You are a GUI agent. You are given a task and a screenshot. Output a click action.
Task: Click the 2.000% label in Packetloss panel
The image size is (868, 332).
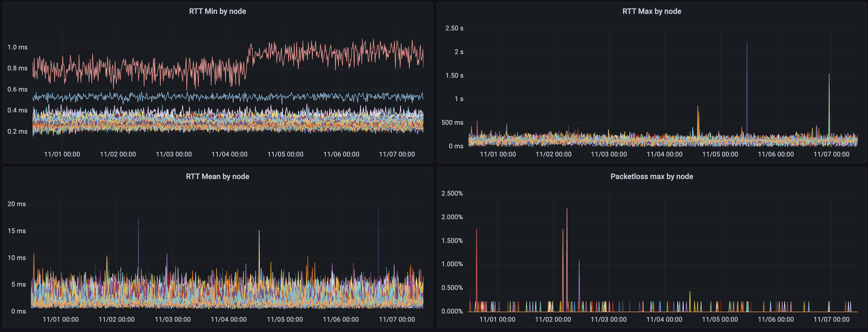coord(452,217)
